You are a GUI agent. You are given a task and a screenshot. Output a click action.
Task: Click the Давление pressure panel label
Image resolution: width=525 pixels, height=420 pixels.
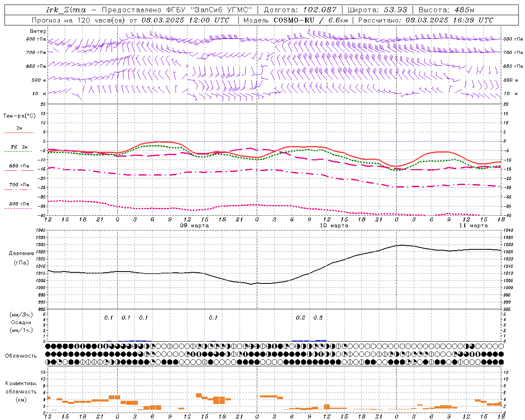21,253
